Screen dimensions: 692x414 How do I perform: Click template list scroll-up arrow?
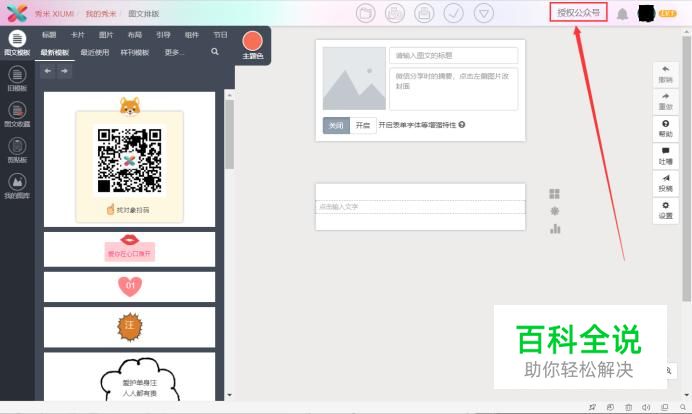[x=229, y=94]
